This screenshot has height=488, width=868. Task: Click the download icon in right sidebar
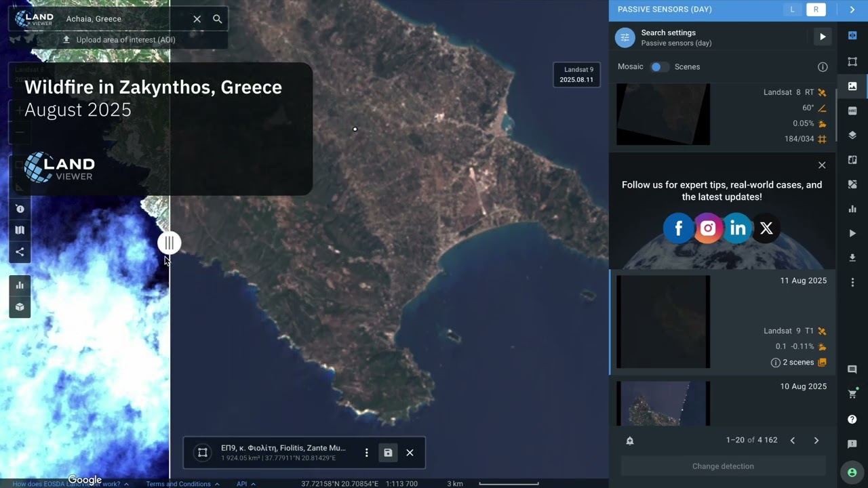point(852,258)
